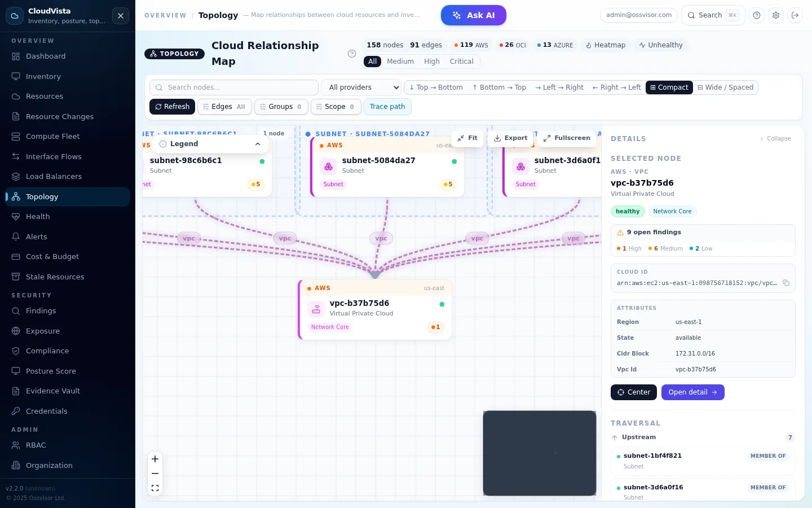Open the All providers dropdown

click(x=361, y=87)
